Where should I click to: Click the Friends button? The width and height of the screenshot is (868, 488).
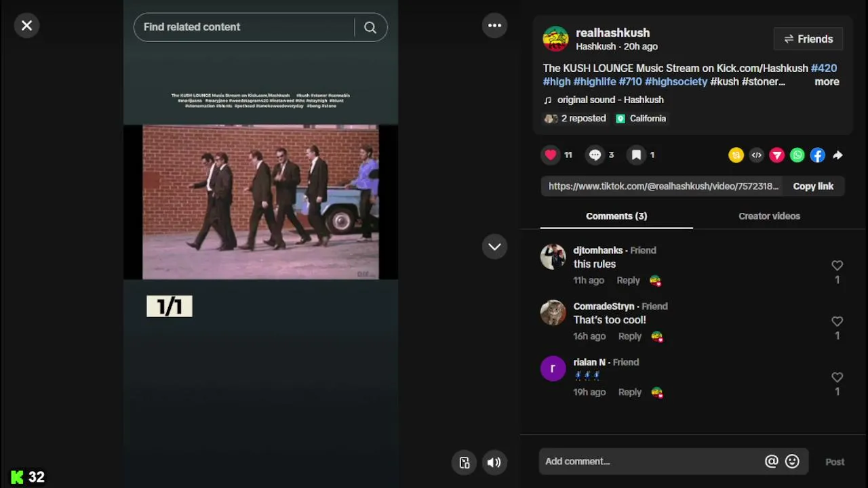(808, 39)
